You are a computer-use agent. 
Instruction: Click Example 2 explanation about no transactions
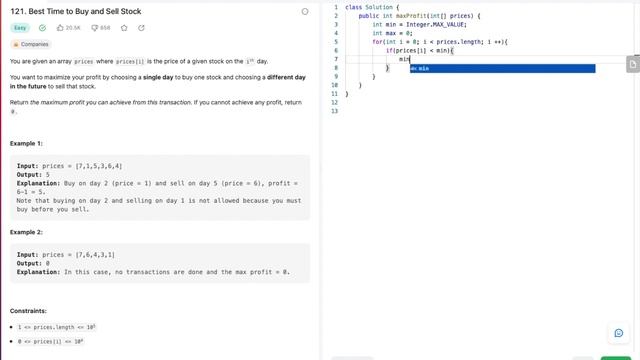pyautogui.click(x=153, y=272)
